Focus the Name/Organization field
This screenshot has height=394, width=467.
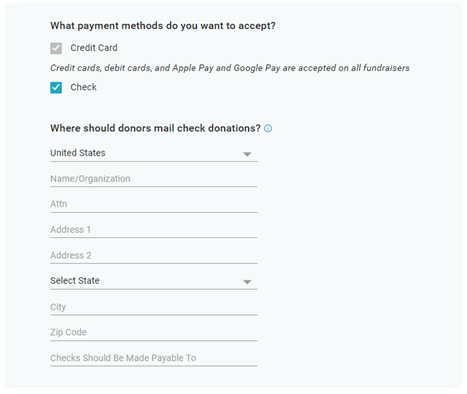tap(154, 179)
